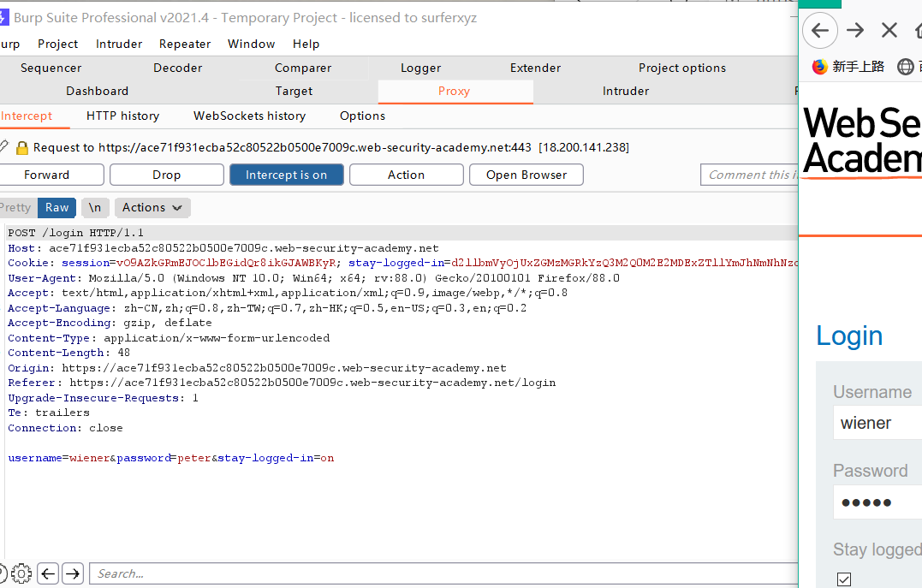922x588 pixels.
Task: Open the WebSockets history sub-tab
Action: pos(249,116)
